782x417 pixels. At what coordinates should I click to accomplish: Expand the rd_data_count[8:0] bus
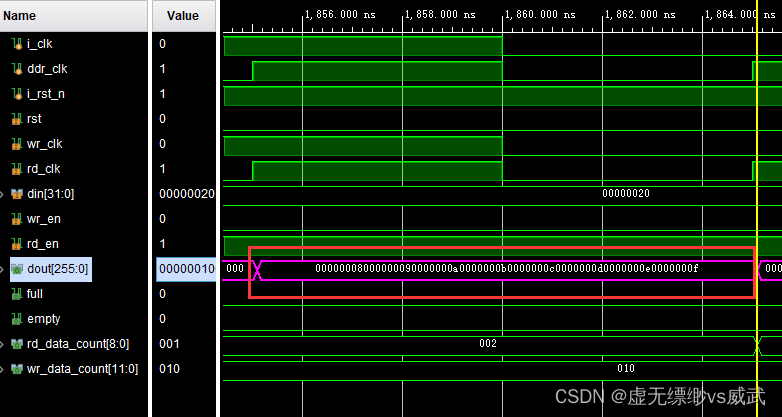click(x=2, y=344)
